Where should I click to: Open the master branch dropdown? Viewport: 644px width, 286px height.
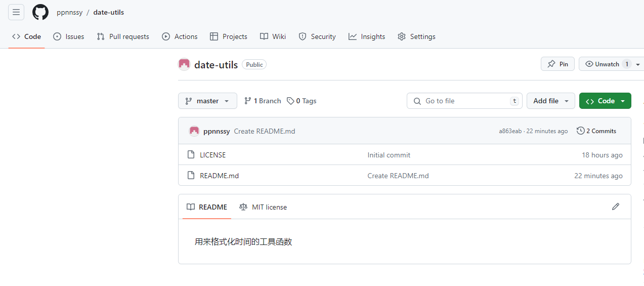tap(207, 101)
